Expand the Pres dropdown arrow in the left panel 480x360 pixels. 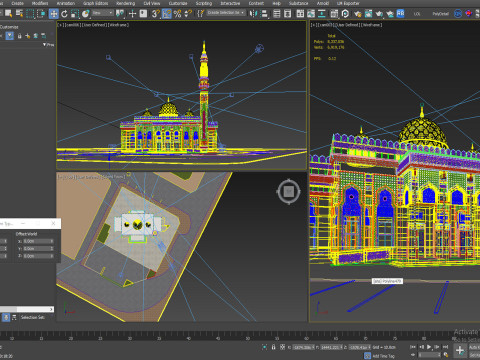[45, 44]
